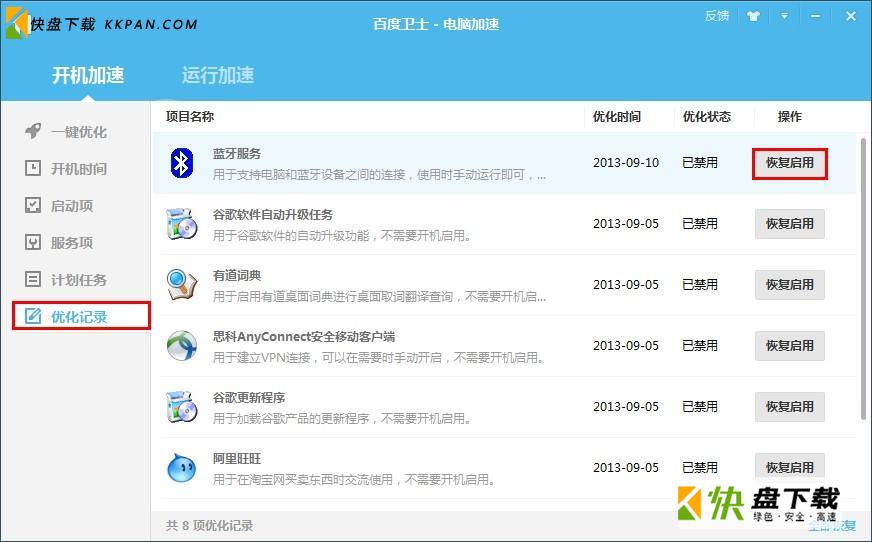Select the 有道词典 row title

(x=236, y=275)
